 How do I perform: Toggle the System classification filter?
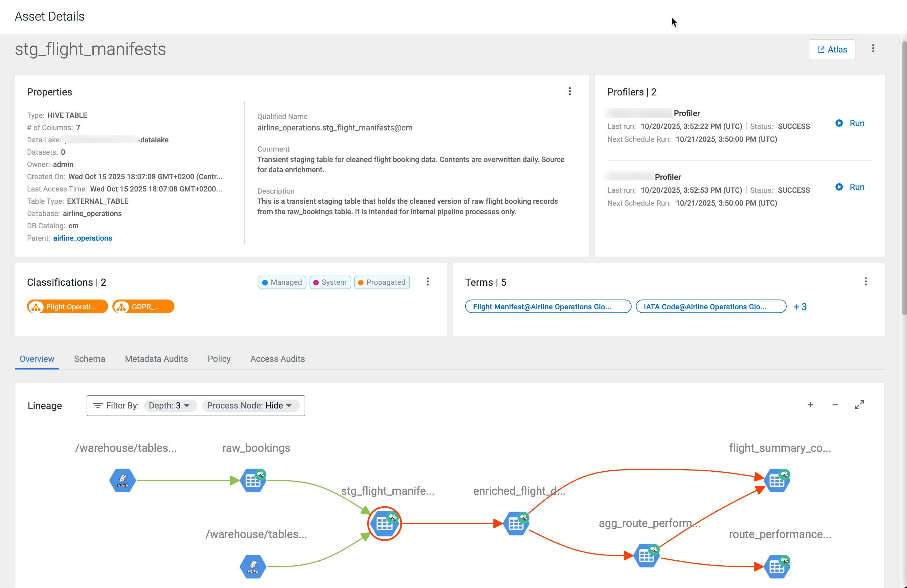[330, 282]
